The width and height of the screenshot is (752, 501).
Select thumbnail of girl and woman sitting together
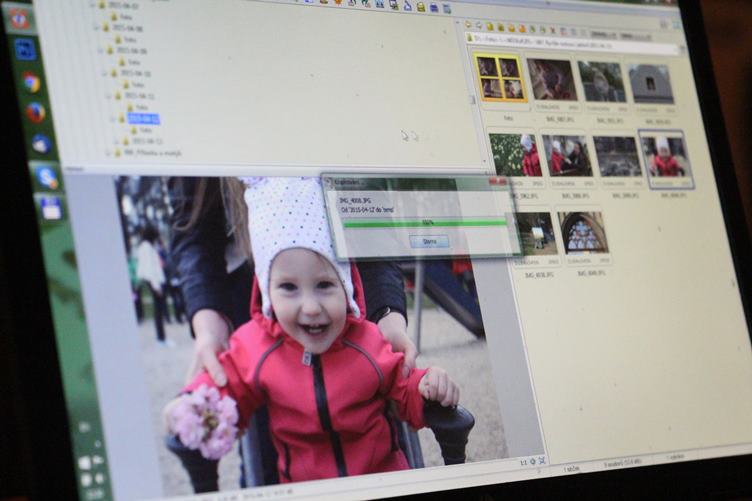click(x=567, y=156)
